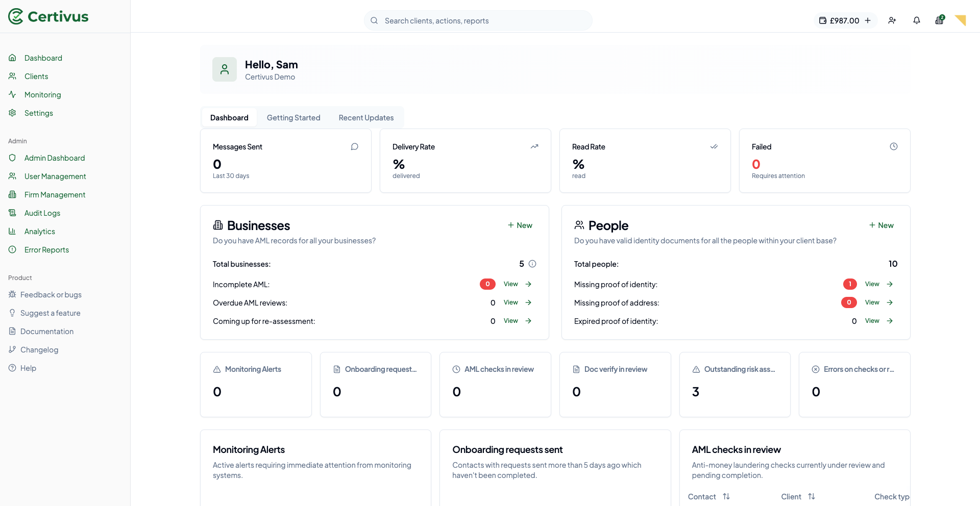Screen dimensions: 980x506
Task: Open the Monitoring Alerts summary card
Action: tap(256, 385)
